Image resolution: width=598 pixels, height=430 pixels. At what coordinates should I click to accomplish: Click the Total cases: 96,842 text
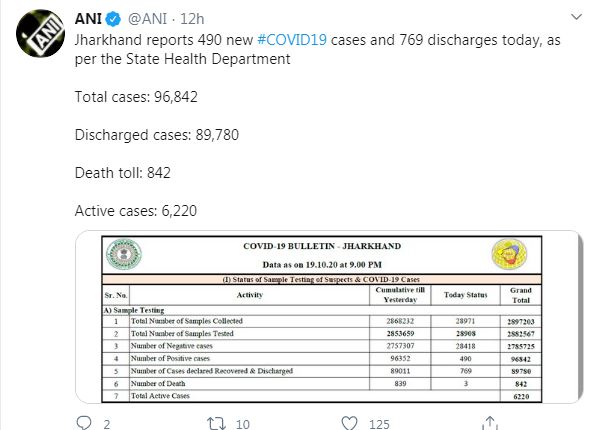[x=136, y=97]
